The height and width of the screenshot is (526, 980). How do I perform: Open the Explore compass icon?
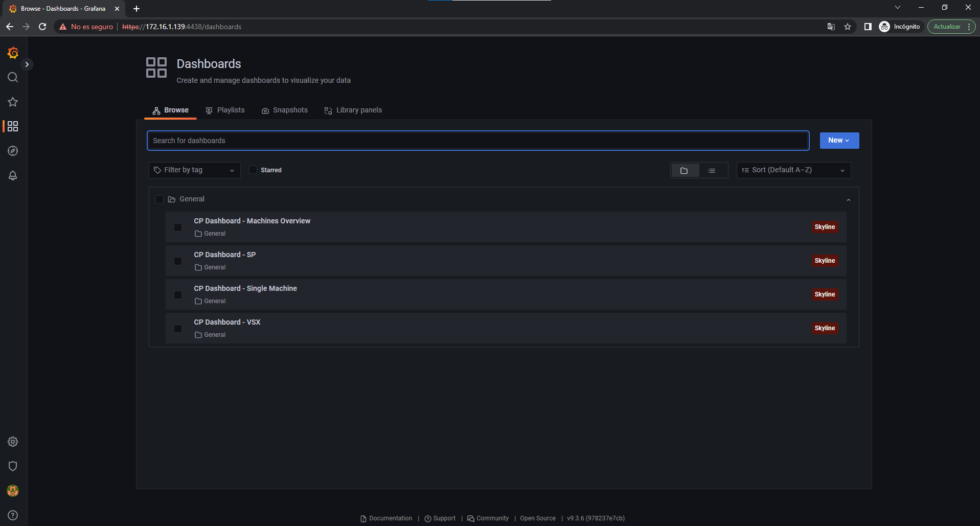(x=13, y=151)
